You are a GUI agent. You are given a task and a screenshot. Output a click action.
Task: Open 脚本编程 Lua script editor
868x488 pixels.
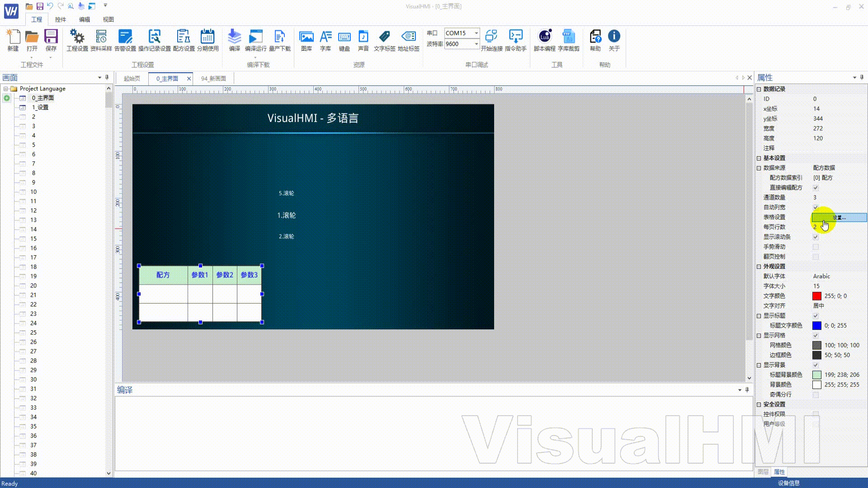click(x=545, y=40)
